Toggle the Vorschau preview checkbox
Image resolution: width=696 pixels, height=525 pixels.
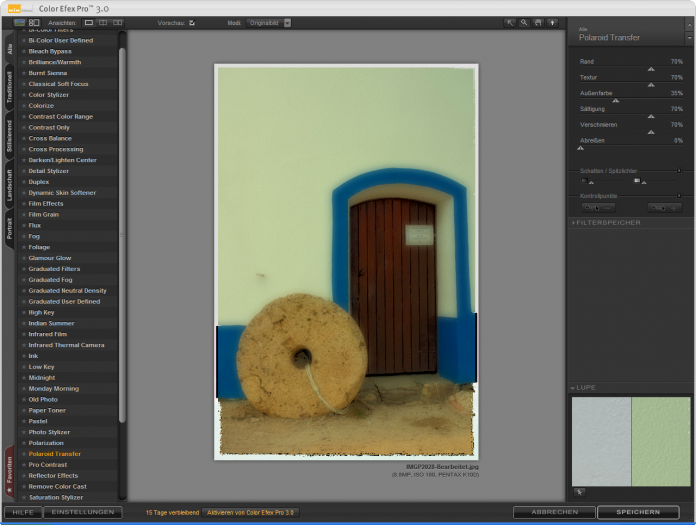point(192,22)
